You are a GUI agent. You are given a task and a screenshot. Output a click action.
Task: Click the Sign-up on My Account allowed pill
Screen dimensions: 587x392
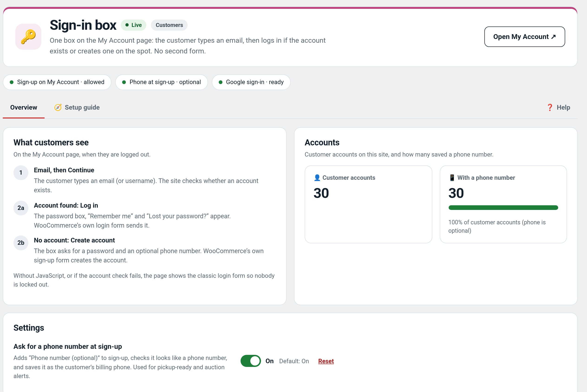57,82
